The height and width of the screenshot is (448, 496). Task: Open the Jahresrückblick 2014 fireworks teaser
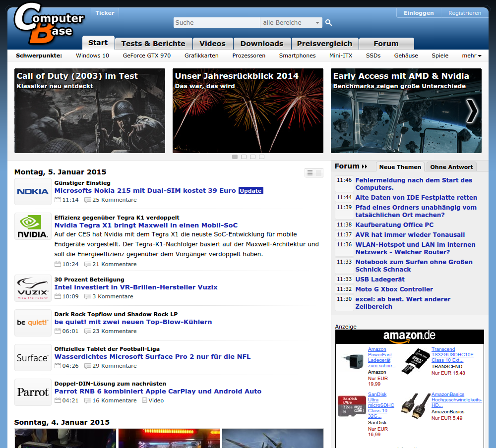pos(248,111)
